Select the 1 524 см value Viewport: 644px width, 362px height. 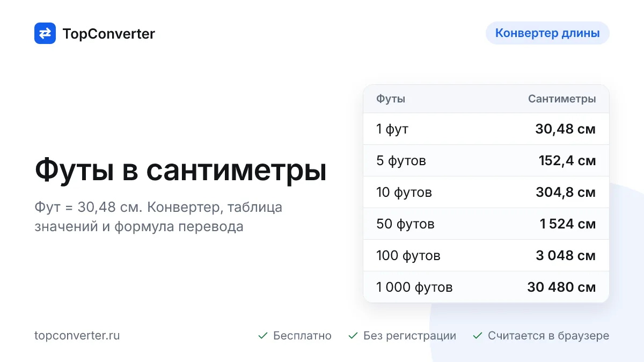click(568, 224)
